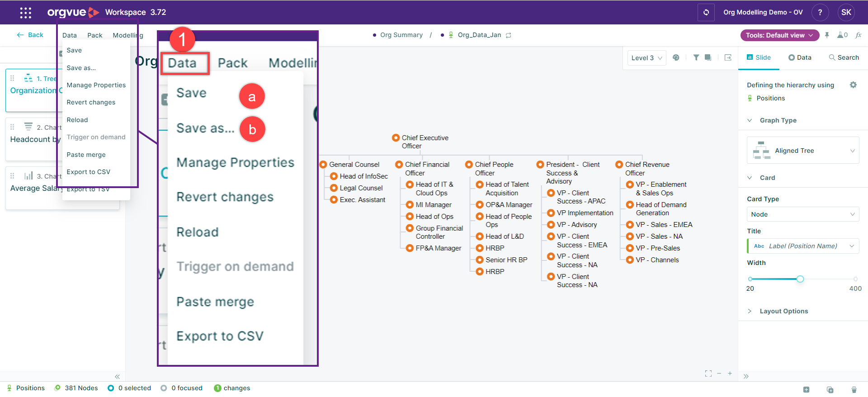Click Org Modelling Demo - OV label
The width and height of the screenshot is (868, 397).
click(x=763, y=12)
